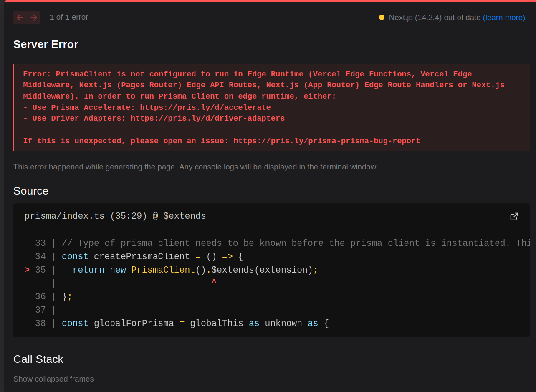Click the '1 of 1 error' counter
The height and width of the screenshot is (392, 536).
point(69,17)
